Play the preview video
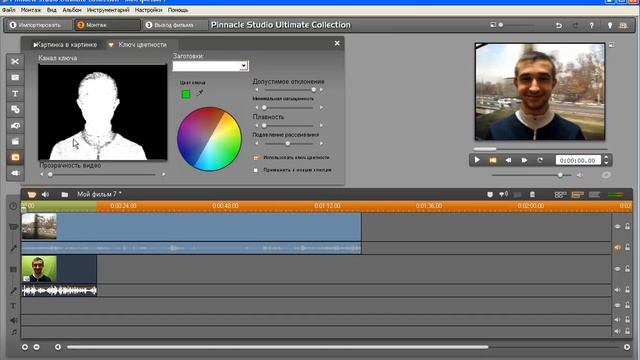The image size is (640, 360). (477, 160)
